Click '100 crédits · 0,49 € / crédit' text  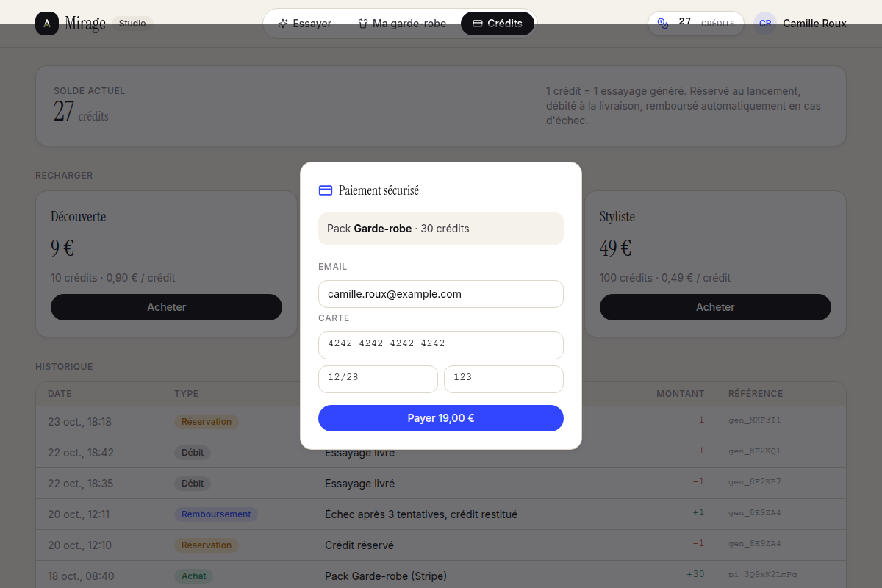[665, 278]
